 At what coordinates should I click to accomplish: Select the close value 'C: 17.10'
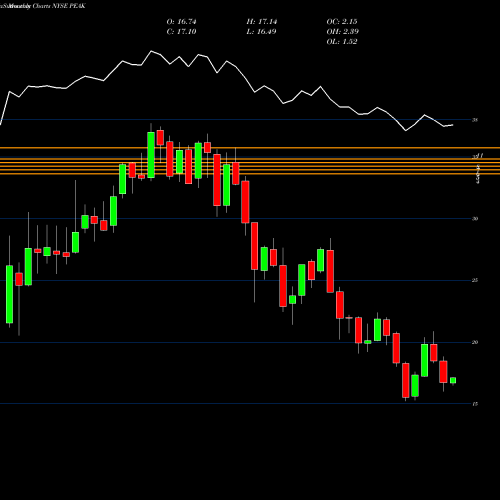tap(181, 32)
